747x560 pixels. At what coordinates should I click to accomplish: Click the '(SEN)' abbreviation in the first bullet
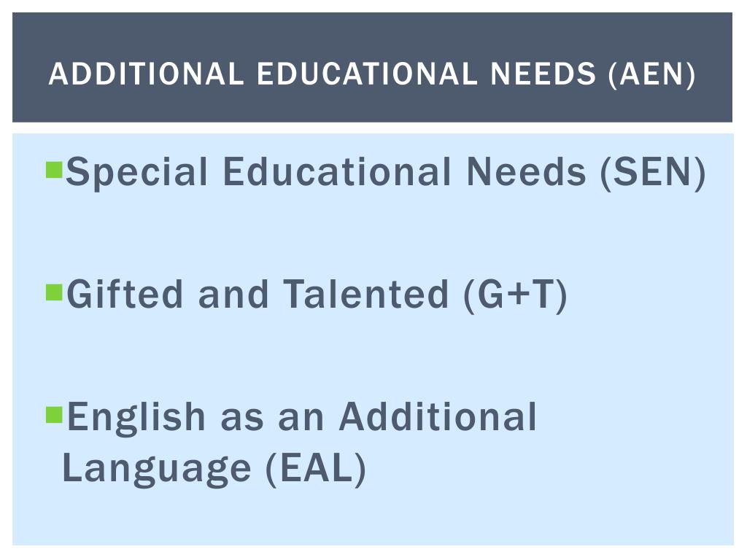tap(653, 172)
